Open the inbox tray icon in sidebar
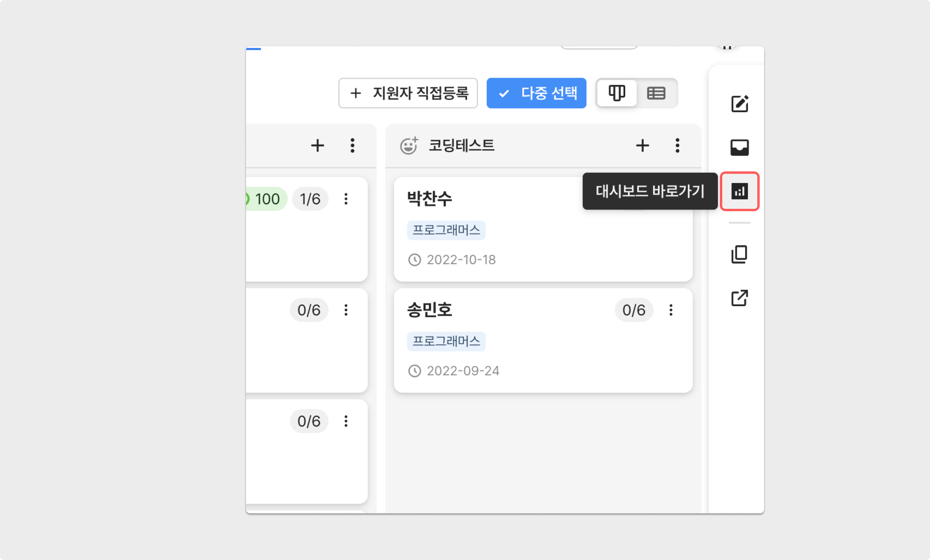This screenshot has height=560, width=930. (739, 147)
